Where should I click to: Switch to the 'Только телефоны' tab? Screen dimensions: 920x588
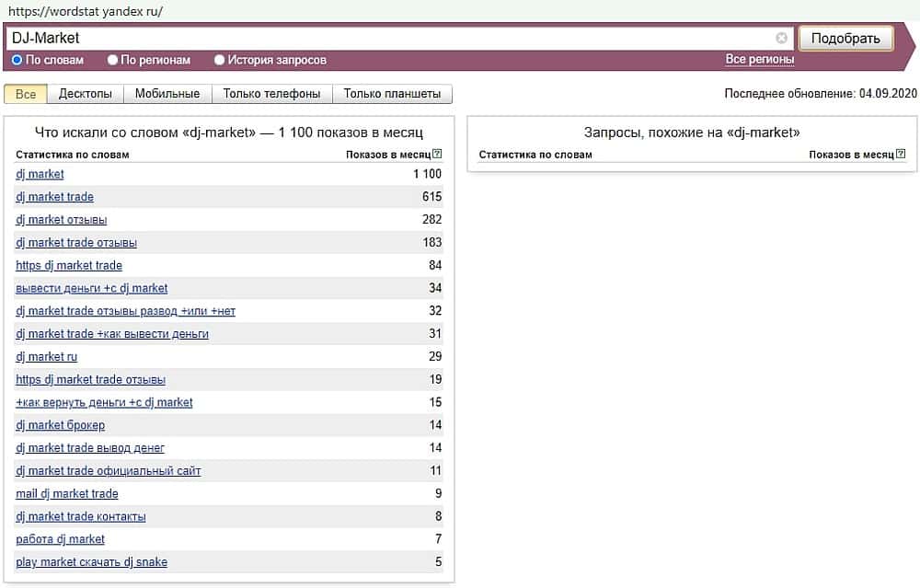pos(271,94)
